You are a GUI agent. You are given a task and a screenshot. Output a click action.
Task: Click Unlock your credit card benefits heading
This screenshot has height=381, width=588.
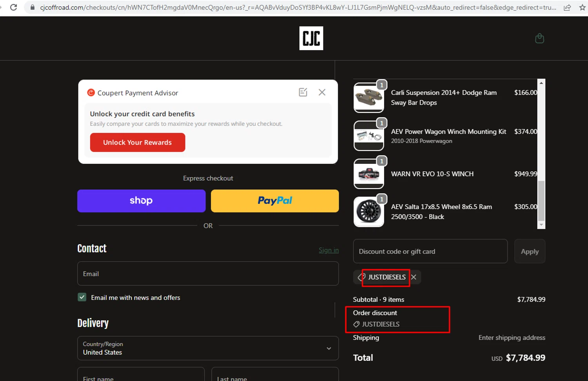click(142, 114)
